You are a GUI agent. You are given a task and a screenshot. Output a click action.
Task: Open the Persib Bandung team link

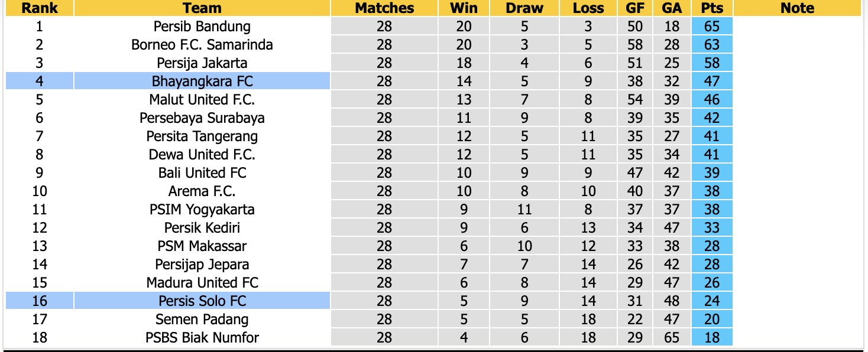click(202, 27)
